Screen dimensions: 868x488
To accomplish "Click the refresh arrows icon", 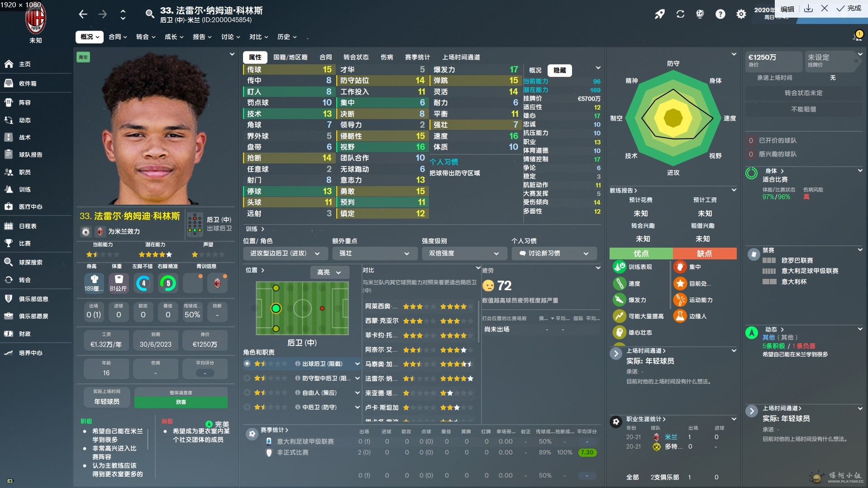I will [680, 14].
